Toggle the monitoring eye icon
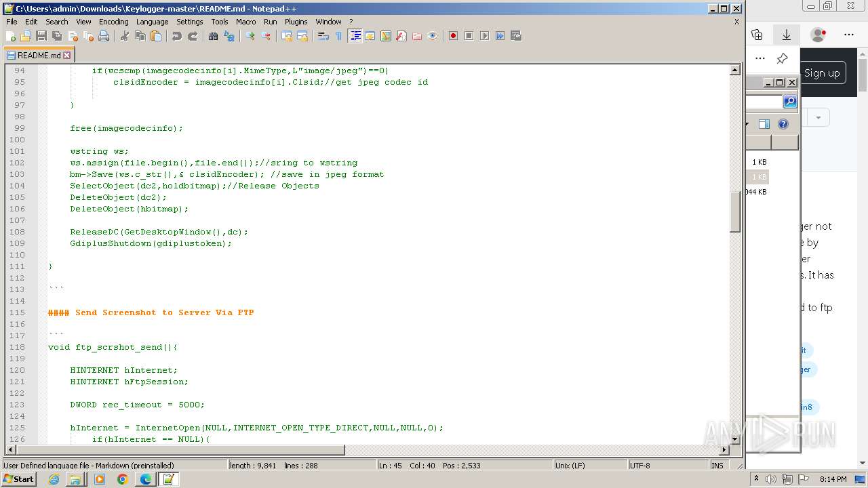868x488 pixels. (433, 36)
